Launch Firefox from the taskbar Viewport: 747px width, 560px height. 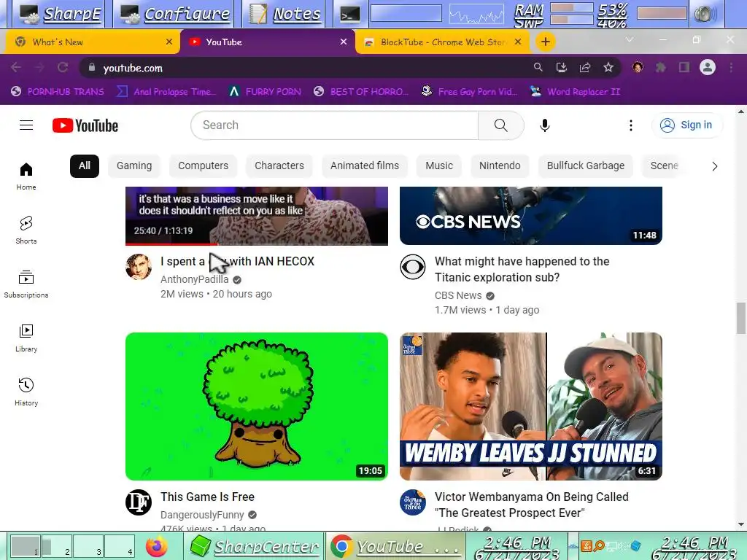coord(157,546)
